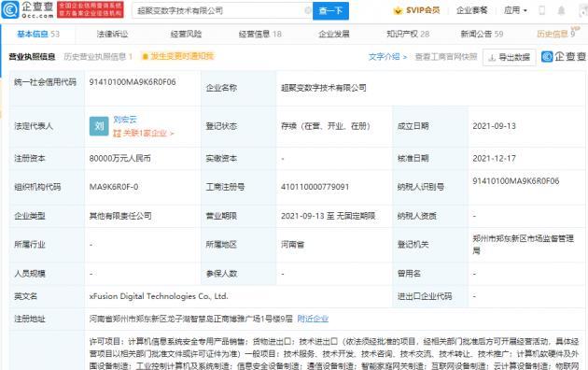Select 其他有限责任公司 company type value

pyautogui.click(x=120, y=216)
